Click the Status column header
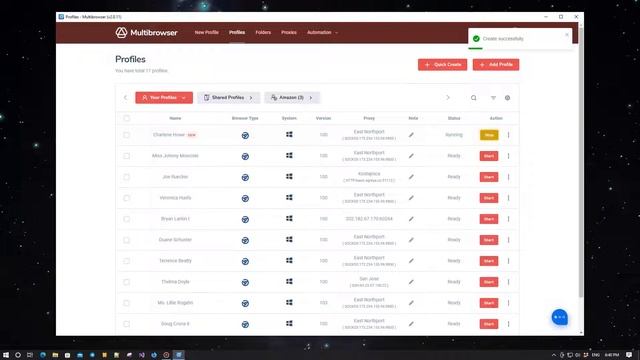 pos(454,118)
